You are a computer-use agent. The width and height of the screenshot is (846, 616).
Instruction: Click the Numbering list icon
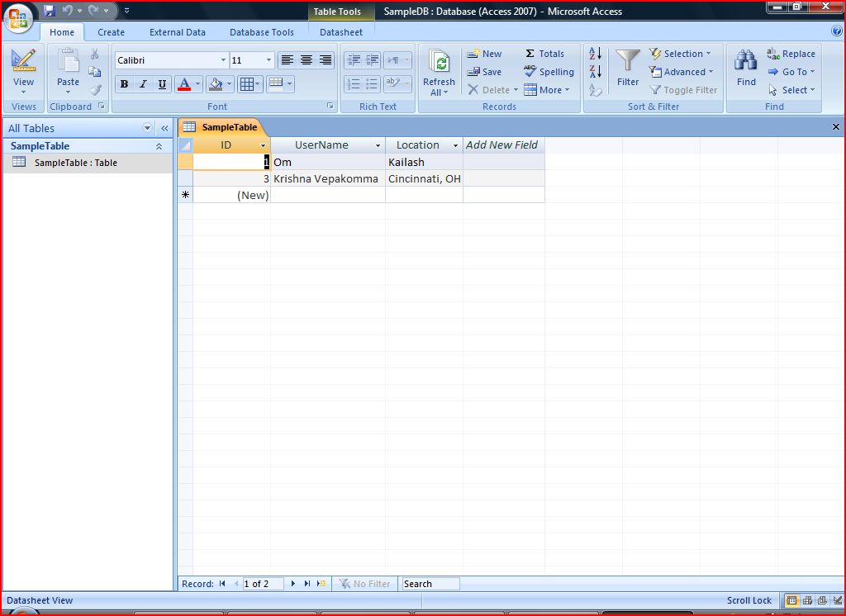pos(354,83)
